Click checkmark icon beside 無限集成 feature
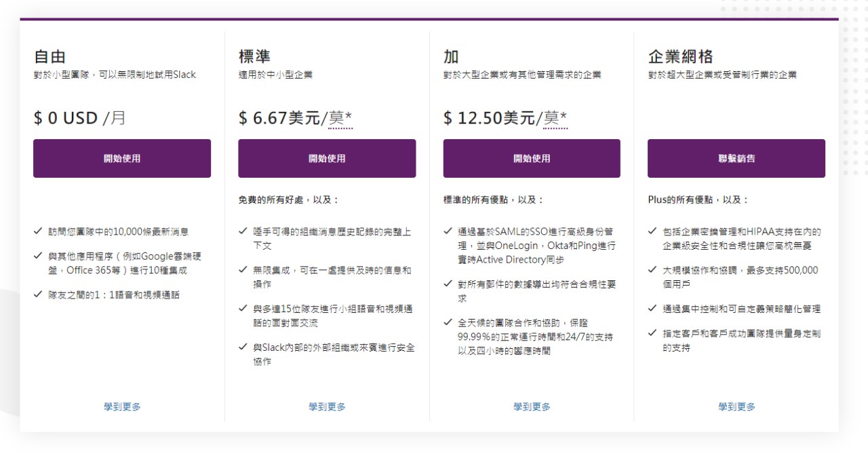The width and height of the screenshot is (868, 456). click(243, 270)
